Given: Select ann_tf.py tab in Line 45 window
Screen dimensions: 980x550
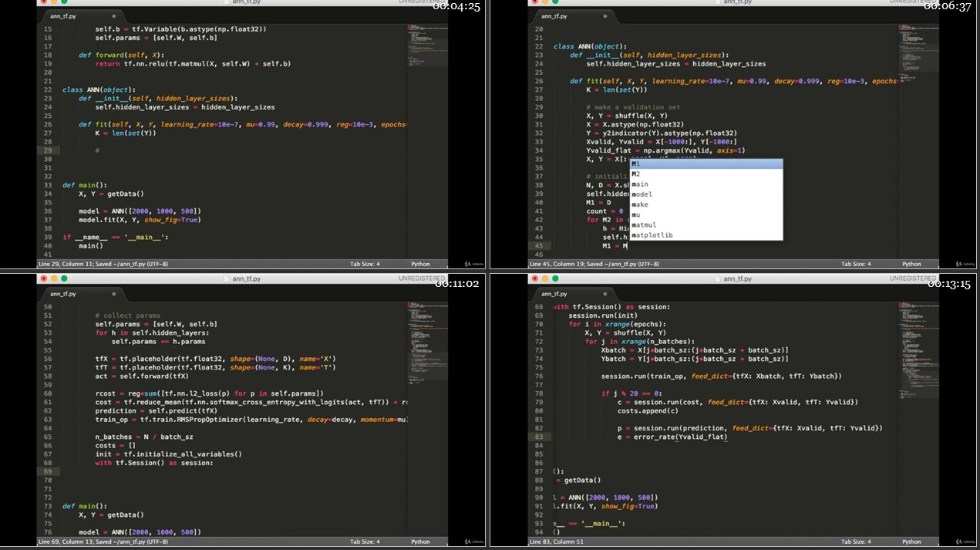Looking at the screenshot, I should coord(574,15).
